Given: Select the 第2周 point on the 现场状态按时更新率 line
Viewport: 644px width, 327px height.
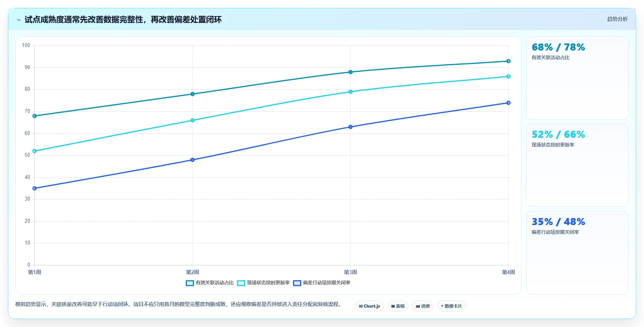Looking at the screenshot, I should click(x=192, y=120).
